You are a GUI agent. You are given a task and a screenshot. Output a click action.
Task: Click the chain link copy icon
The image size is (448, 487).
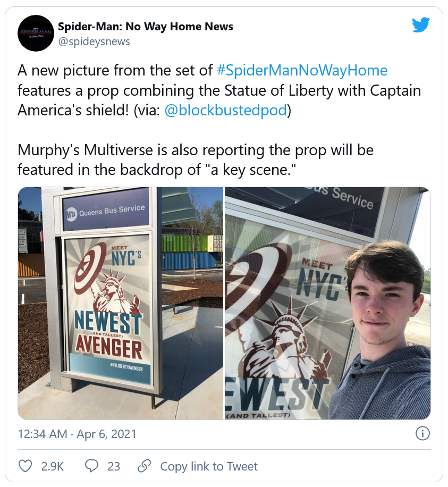coord(145,466)
